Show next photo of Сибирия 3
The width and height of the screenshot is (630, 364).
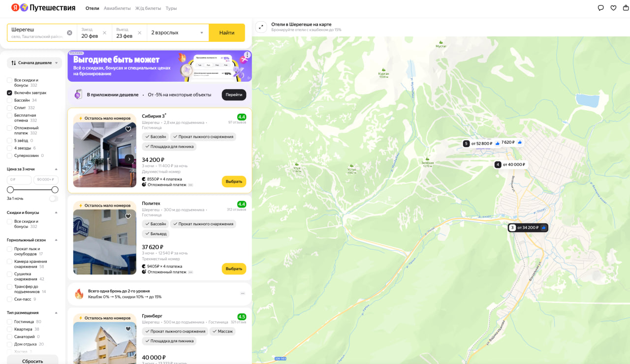coord(129,159)
